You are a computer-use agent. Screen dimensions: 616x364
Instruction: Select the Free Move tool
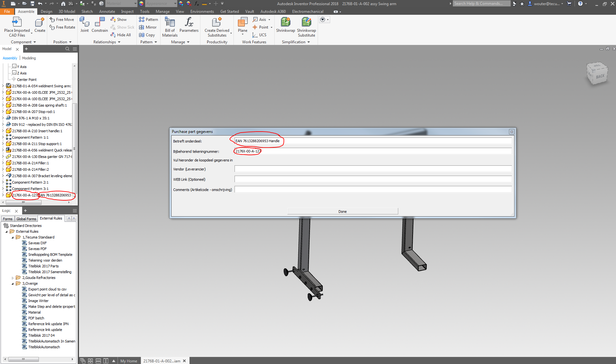tap(62, 20)
